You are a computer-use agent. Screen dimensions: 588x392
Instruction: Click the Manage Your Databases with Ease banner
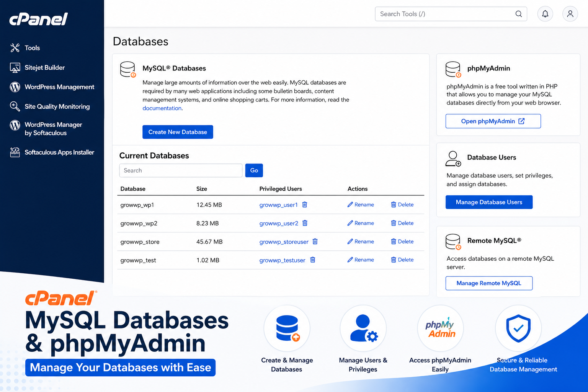120,367
